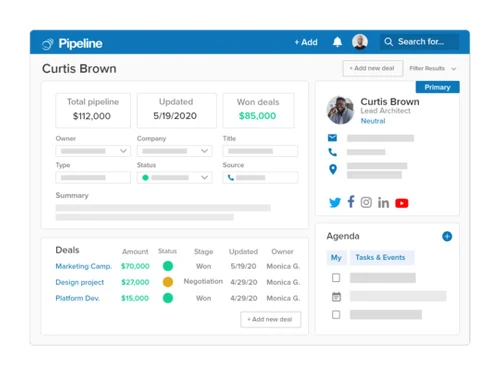Expand the Status dropdown
The width and height of the screenshot is (500, 375).
tap(174, 178)
